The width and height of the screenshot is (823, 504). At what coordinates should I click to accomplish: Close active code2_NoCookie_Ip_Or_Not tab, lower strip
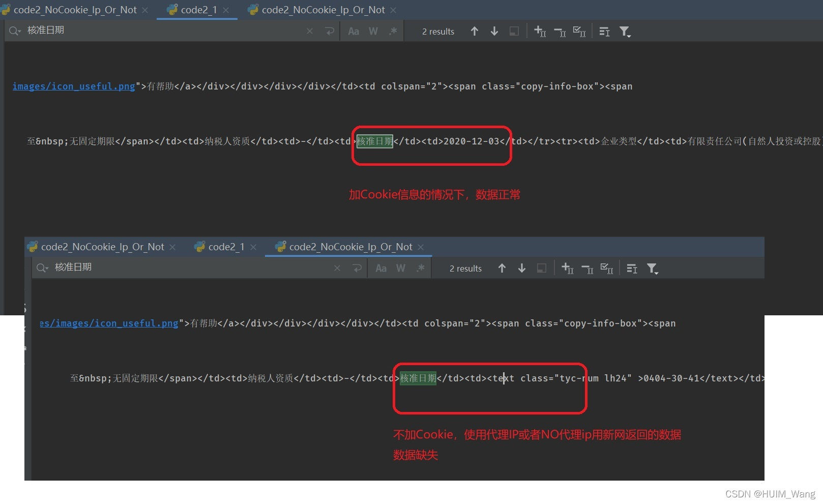tap(421, 247)
